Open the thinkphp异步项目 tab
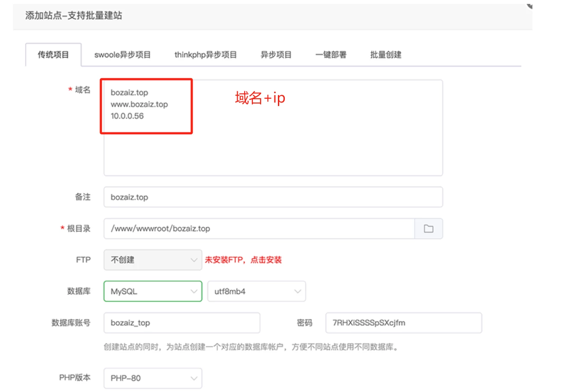This screenshot has width=577, height=392. tap(206, 55)
